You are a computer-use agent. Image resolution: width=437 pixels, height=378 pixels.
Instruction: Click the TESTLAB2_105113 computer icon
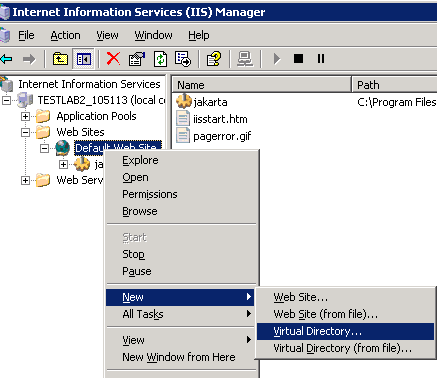click(x=25, y=100)
